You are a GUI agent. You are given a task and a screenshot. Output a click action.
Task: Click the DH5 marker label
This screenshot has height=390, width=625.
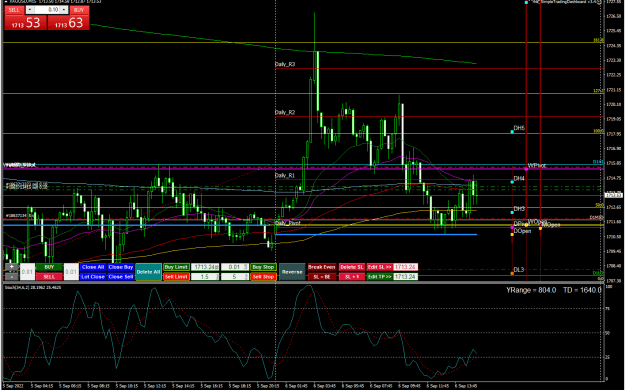coord(519,128)
